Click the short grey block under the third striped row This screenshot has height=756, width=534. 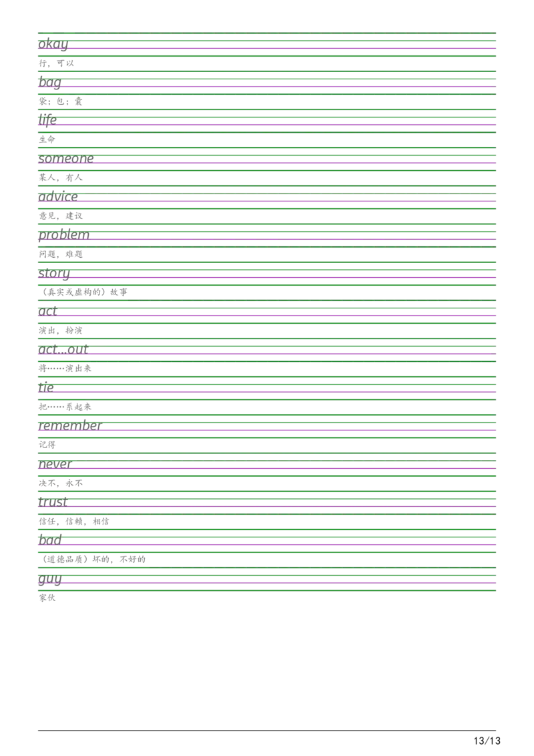tap(48, 140)
